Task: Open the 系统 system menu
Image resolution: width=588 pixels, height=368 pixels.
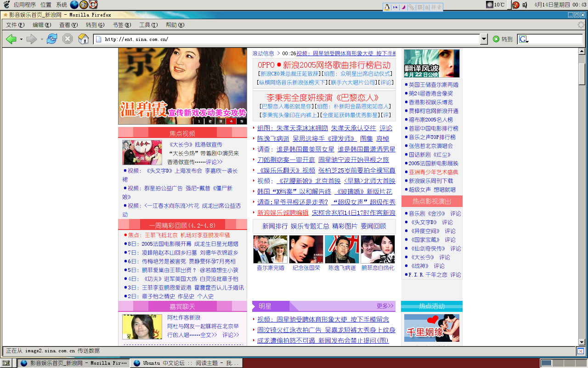Action: click(x=62, y=5)
